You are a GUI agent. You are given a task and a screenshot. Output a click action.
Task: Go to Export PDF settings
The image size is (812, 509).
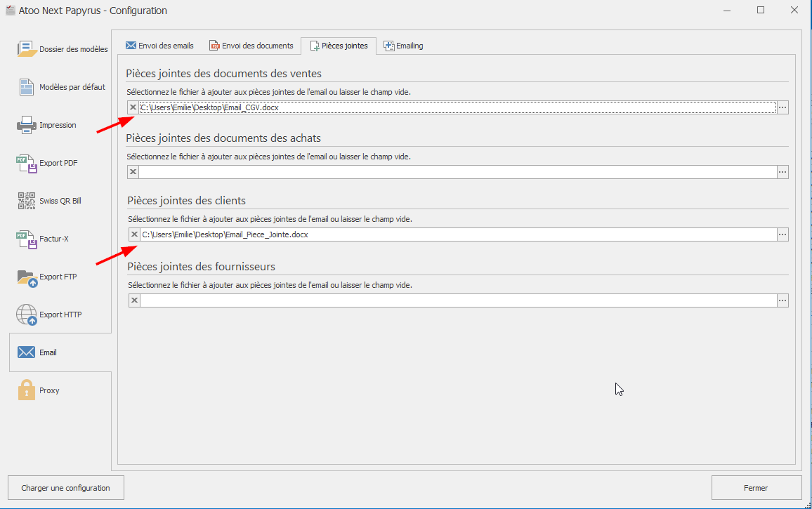[61, 163]
